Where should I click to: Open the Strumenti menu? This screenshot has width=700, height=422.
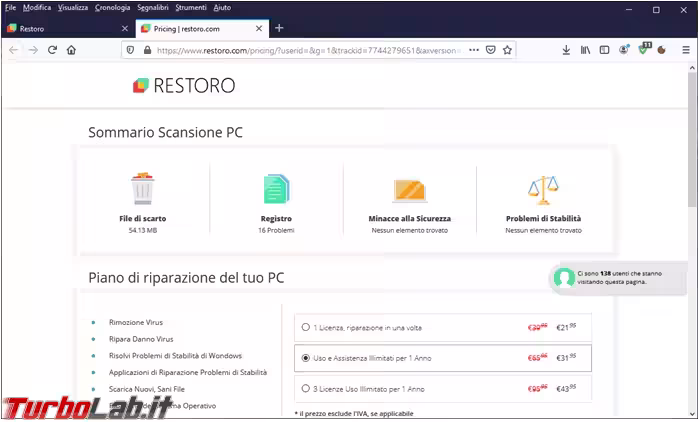(192, 8)
